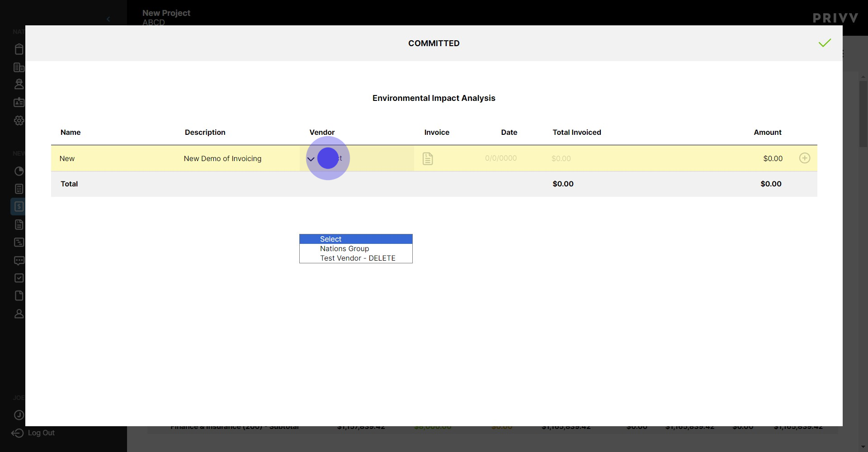Click the plus circle icon to add row
Screen dimensions: 868x452
804,158
